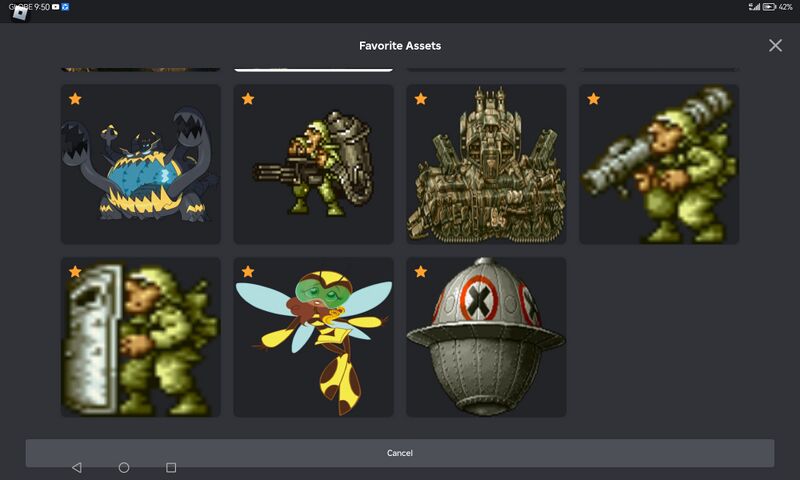800x480 pixels.
Task: Unfavorite the minigun soldier via its star
Action: coord(248,99)
